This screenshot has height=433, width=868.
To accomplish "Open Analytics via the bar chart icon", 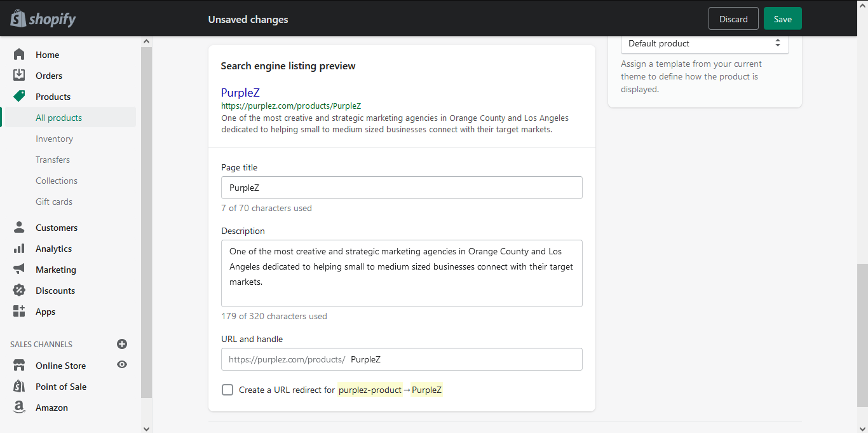I will pyautogui.click(x=20, y=248).
